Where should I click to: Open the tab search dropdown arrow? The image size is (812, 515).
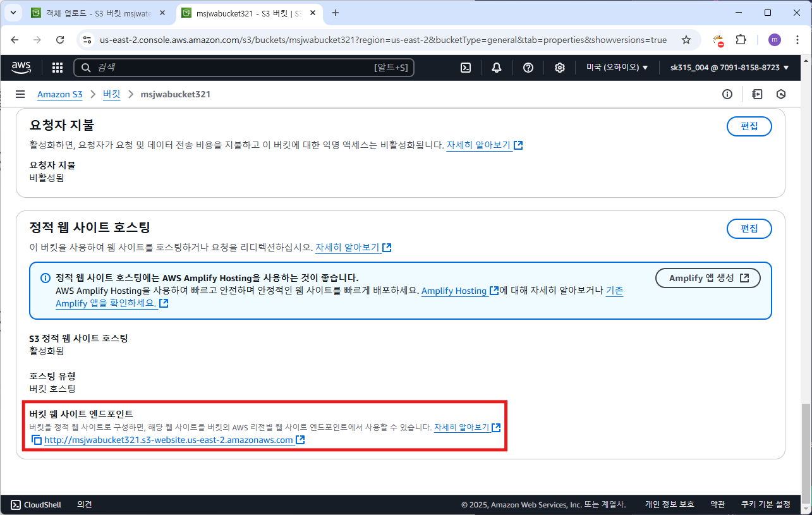pyautogui.click(x=13, y=13)
